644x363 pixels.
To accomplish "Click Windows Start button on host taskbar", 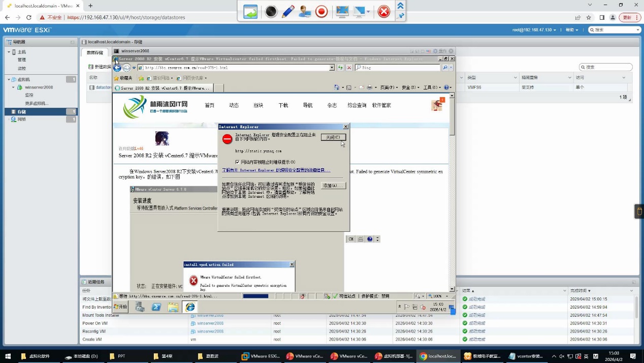I will pos(8,356).
